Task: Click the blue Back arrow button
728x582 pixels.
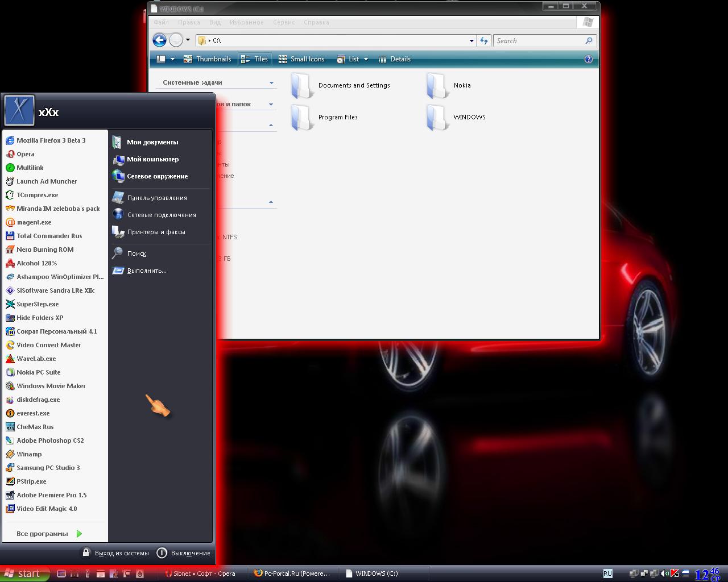Action: click(160, 40)
